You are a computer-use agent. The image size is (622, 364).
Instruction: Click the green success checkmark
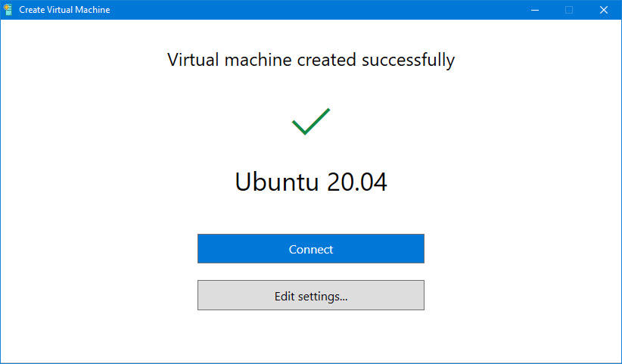[x=310, y=122]
